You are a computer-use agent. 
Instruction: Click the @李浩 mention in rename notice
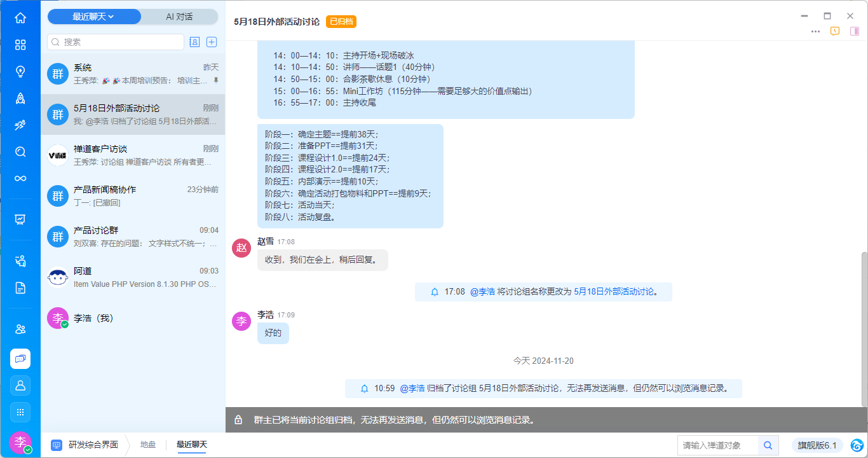tap(482, 292)
